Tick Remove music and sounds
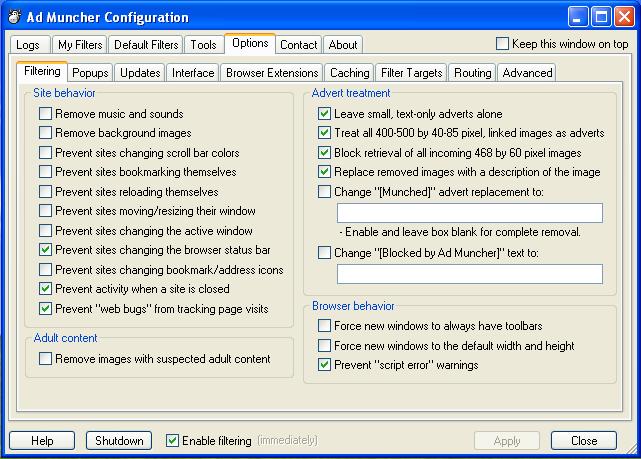Image resolution: width=641 pixels, height=459 pixels. (45, 113)
